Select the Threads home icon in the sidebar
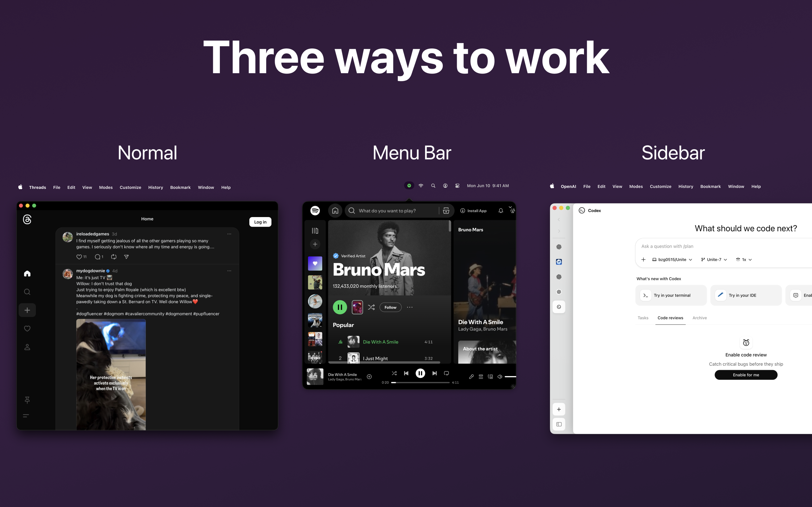The height and width of the screenshot is (507, 812). (x=27, y=273)
